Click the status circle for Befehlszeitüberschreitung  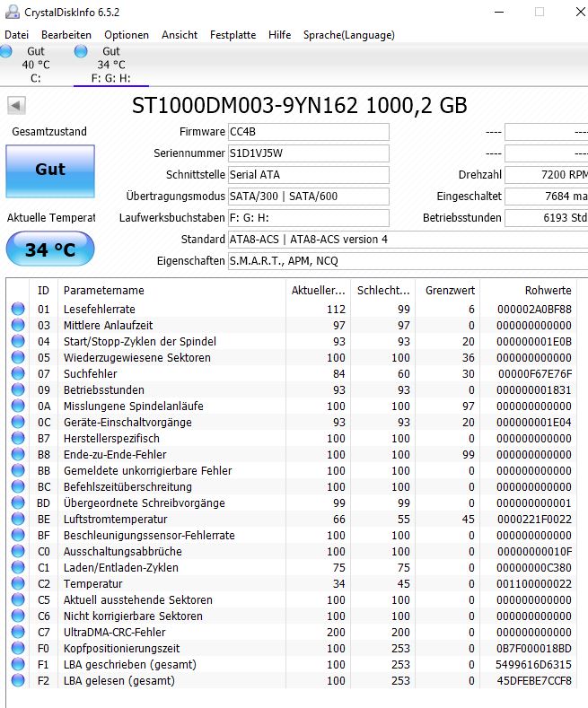coord(18,486)
